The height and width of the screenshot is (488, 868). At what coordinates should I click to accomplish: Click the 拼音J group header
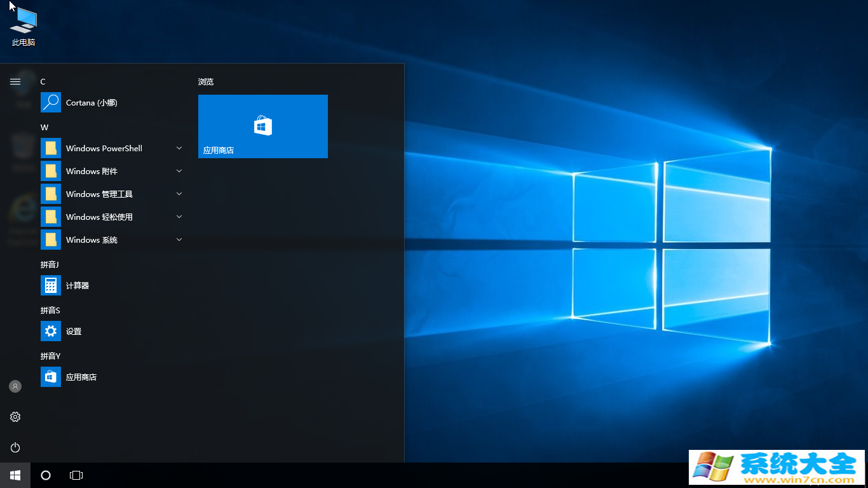50,264
